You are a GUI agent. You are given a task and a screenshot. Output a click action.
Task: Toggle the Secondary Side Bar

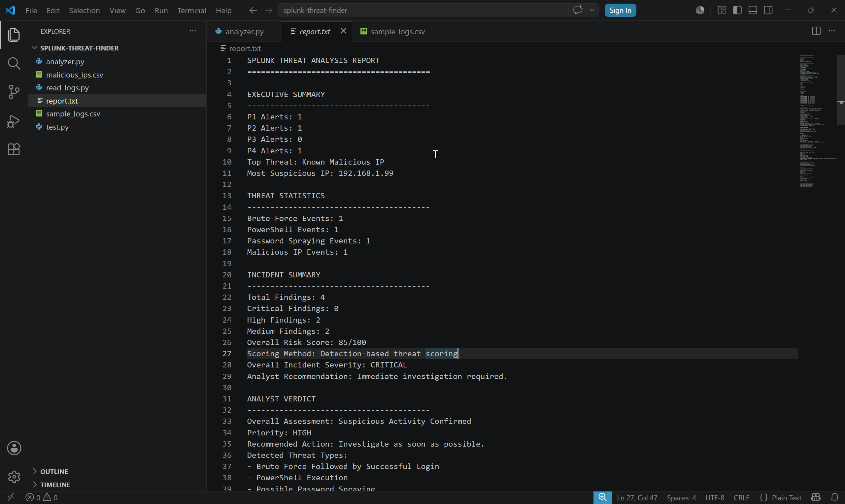[768, 11]
